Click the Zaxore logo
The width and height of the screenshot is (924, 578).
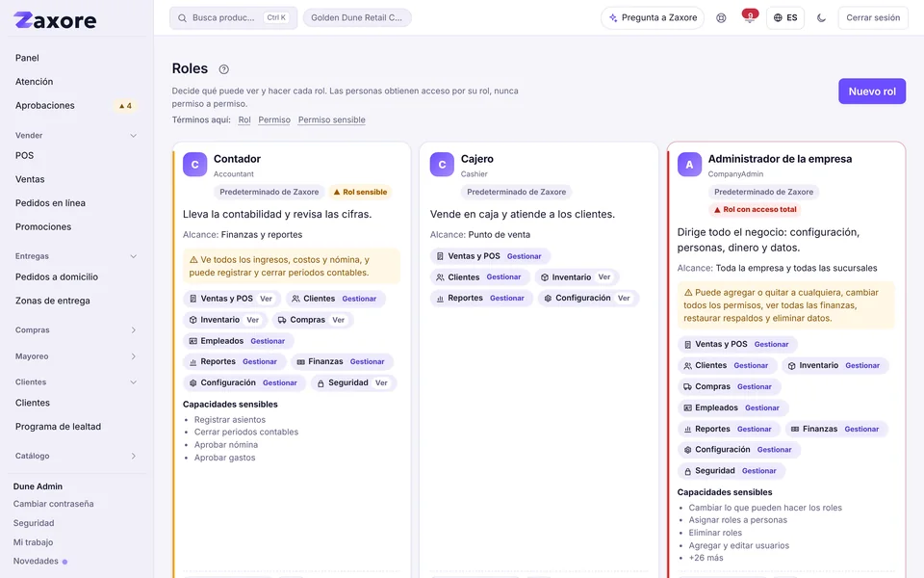(55, 20)
